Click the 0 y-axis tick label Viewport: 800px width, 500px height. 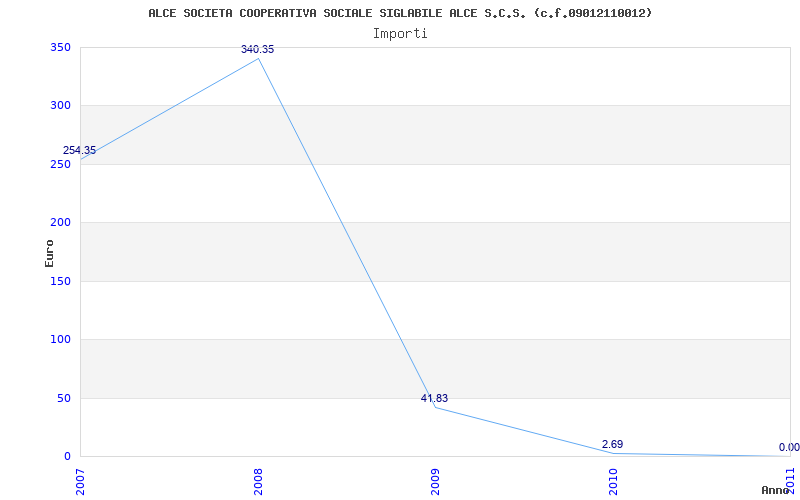pyautogui.click(x=67, y=456)
